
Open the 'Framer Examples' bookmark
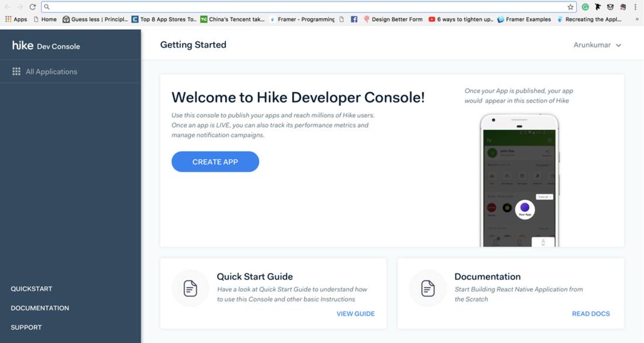pos(524,19)
